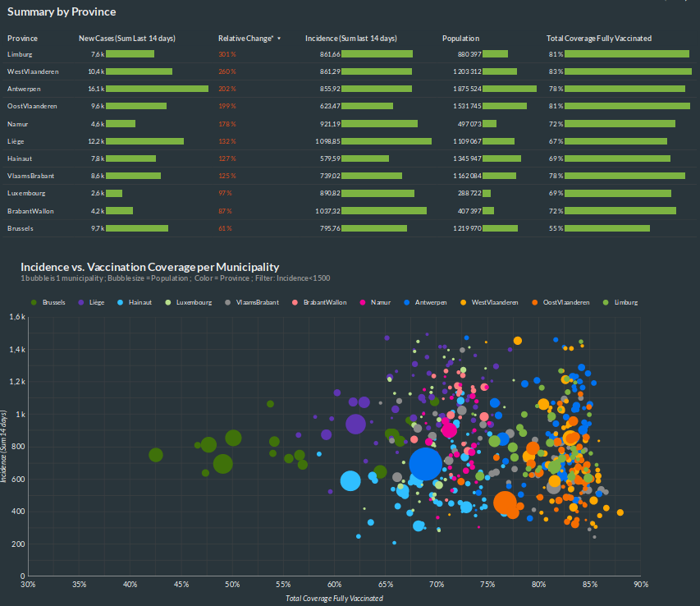This screenshot has width=700, height=606.
Task: Click the Total Coverage Fully Vaccinated header
Action: [599, 39]
